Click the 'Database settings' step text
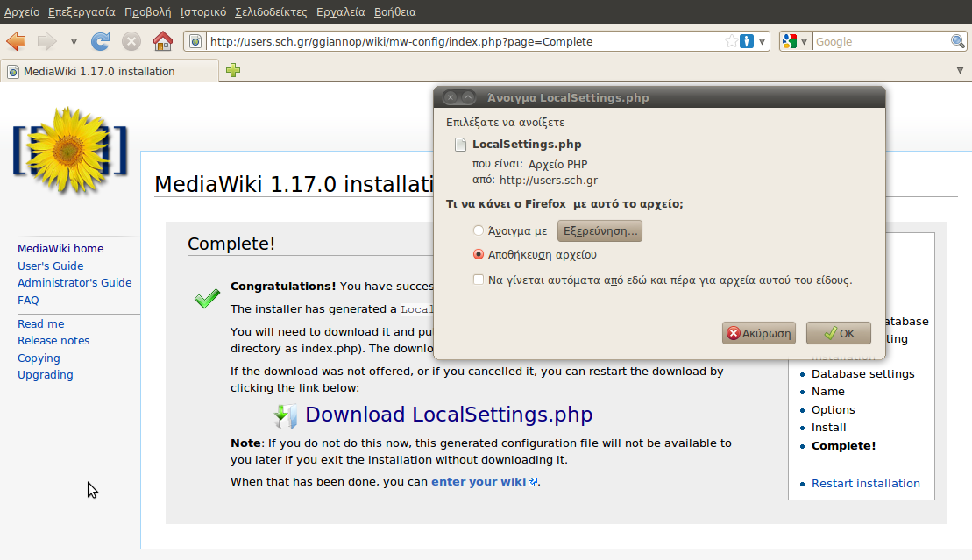Image resolution: width=972 pixels, height=560 pixels. pyautogui.click(x=863, y=373)
